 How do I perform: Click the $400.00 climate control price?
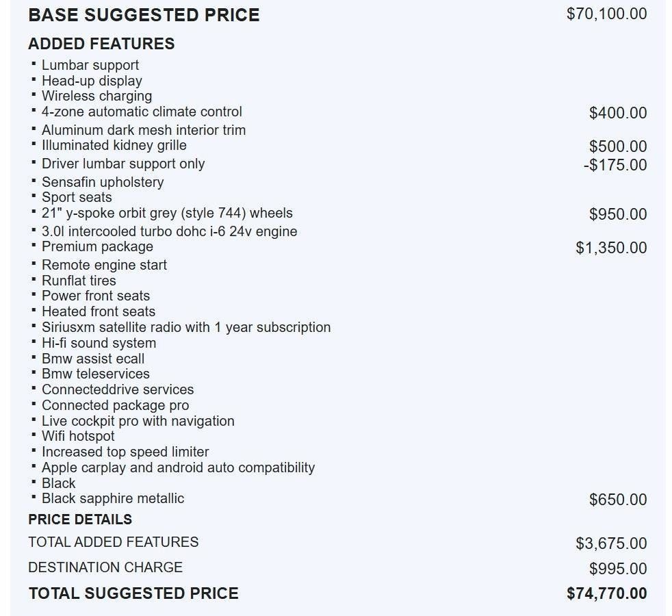(617, 113)
